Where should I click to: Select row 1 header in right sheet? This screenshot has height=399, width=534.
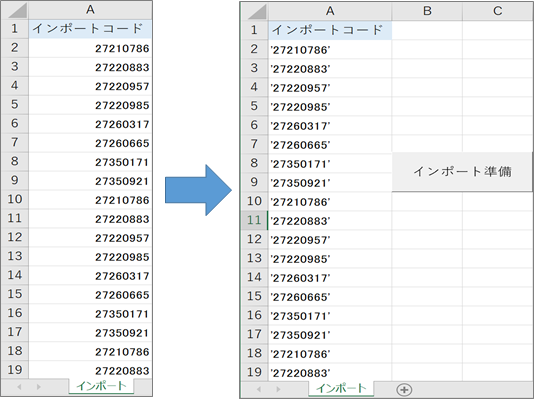254,30
